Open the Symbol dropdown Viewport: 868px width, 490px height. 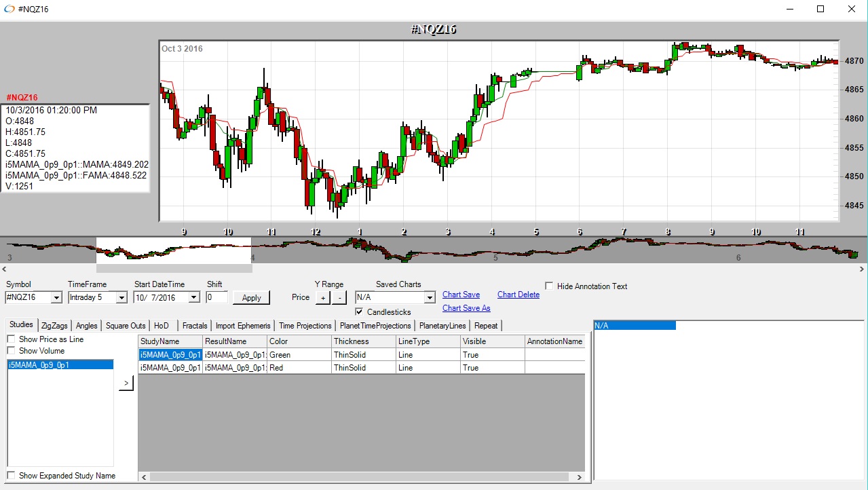coord(56,298)
